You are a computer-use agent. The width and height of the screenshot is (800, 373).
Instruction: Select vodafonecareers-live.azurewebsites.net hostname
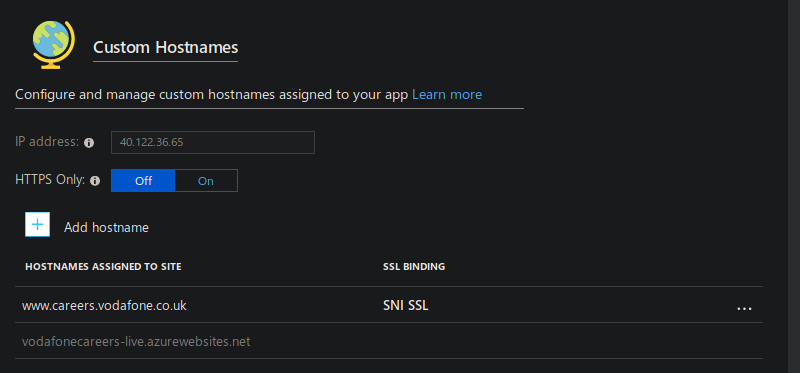[136, 341]
